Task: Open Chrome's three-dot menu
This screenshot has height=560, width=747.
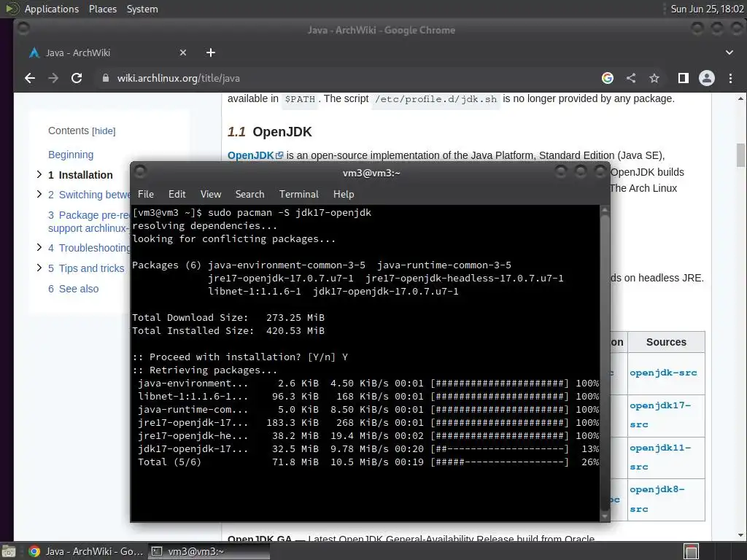Action: click(730, 78)
